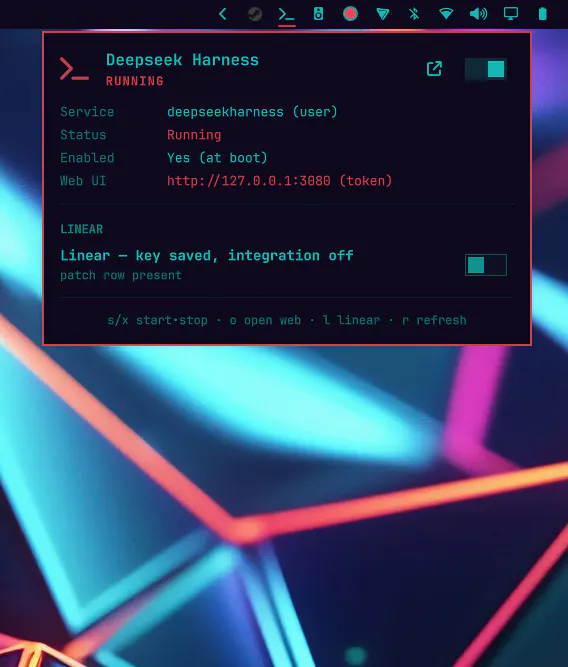The width and height of the screenshot is (568, 667).
Task: Click the Enabled row label
Action: point(87,158)
